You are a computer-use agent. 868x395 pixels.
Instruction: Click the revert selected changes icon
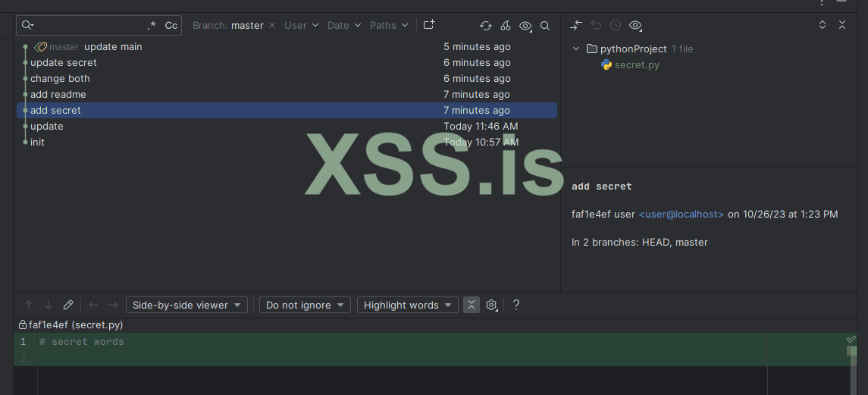pyautogui.click(x=596, y=25)
